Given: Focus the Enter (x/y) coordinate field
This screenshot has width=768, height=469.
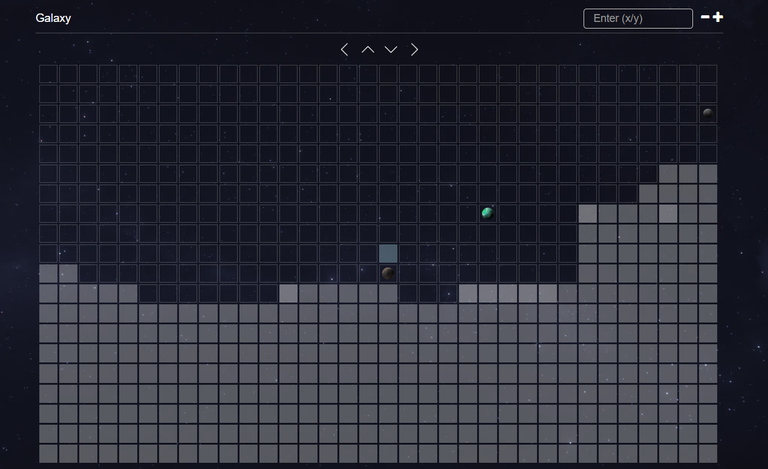Looking at the screenshot, I should tap(638, 19).
